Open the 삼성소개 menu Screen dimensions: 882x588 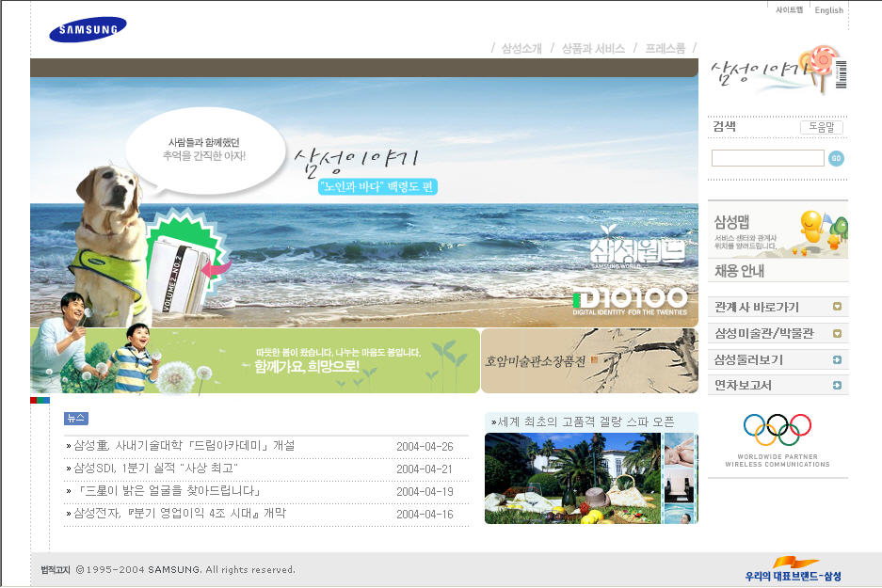coord(521,48)
